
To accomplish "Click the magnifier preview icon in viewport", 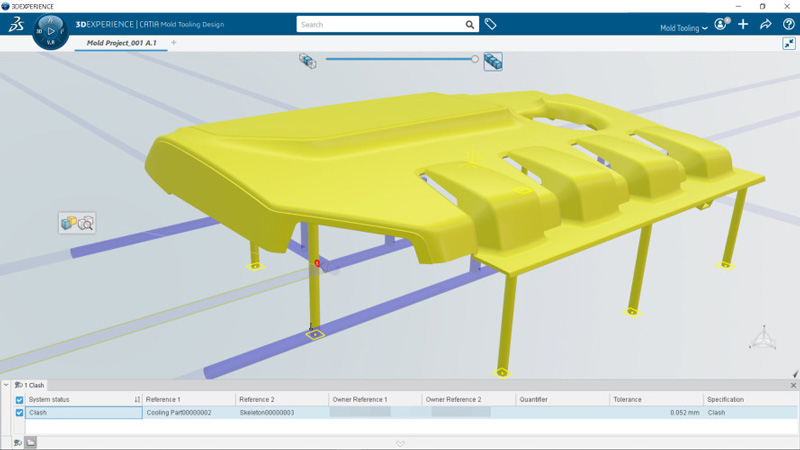I will tap(86, 223).
